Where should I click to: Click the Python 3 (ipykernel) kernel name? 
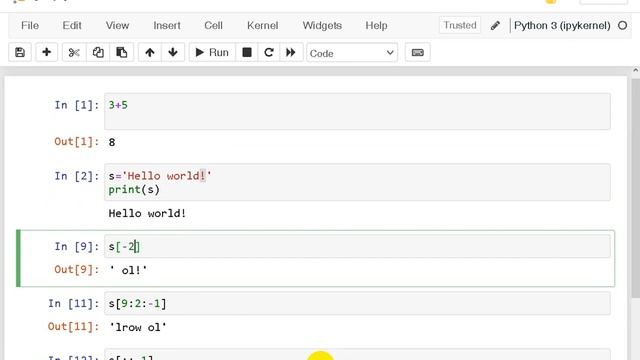click(562, 25)
